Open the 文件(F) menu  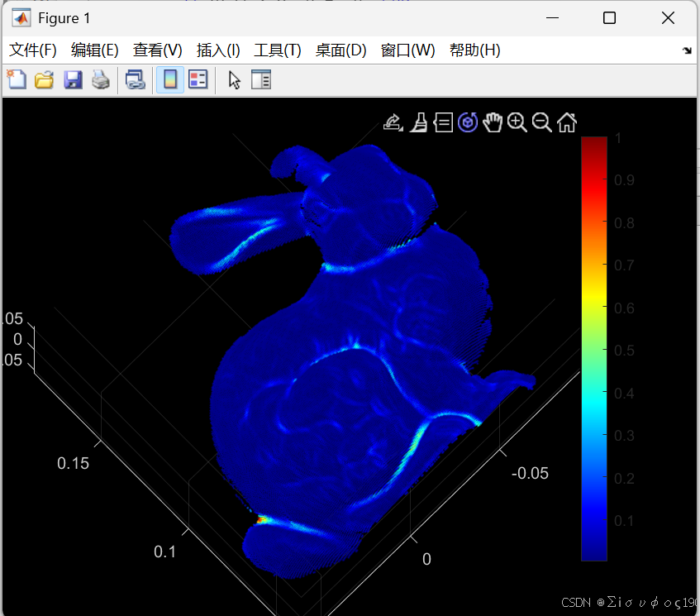click(33, 50)
